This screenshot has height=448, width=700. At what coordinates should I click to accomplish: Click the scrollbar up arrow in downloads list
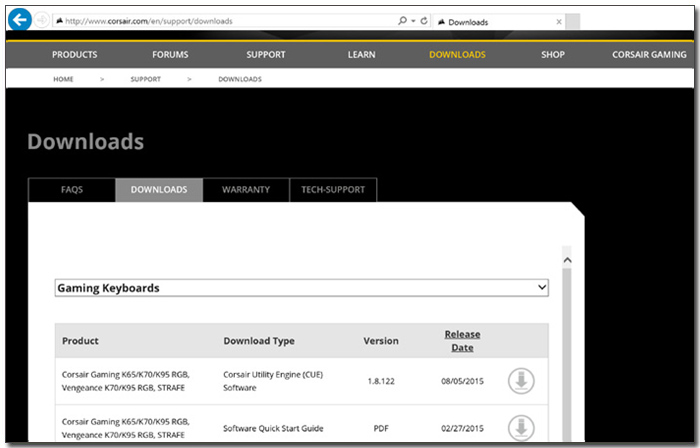tap(567, 260)
